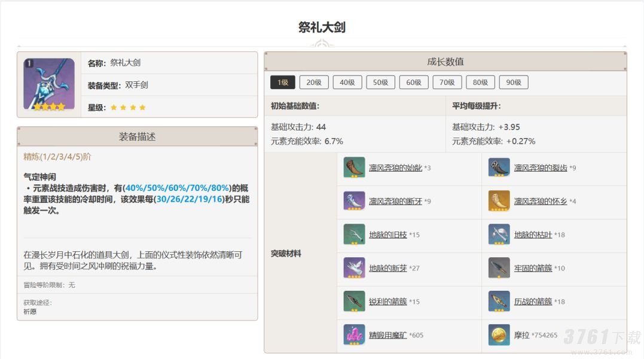The width and height of the screenshot is (644, 359).
Task: Select the 1级 level tab
Action: click(x=283, y=83)
